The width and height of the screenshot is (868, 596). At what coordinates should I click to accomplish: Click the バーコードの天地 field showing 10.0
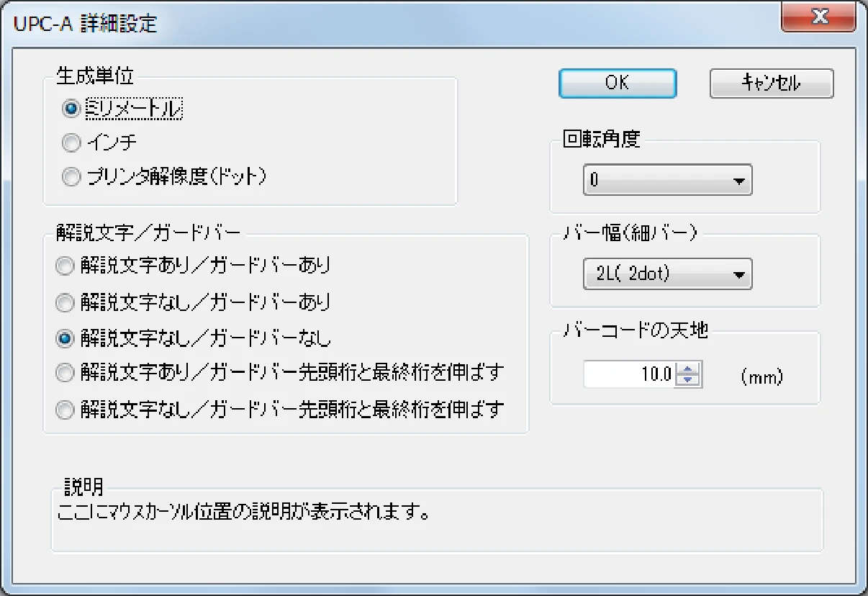pyautogui.click(x=628, y=374)
